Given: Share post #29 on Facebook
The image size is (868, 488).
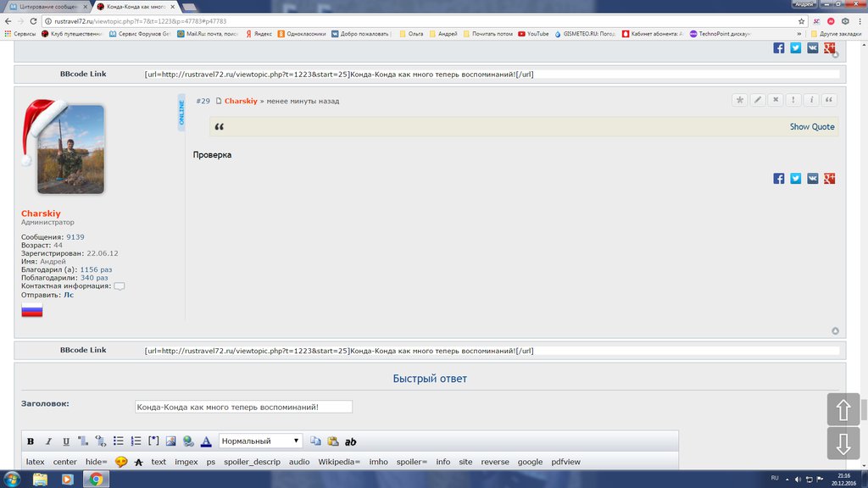Looking at the screenshot, I should [x=778, y=178].
